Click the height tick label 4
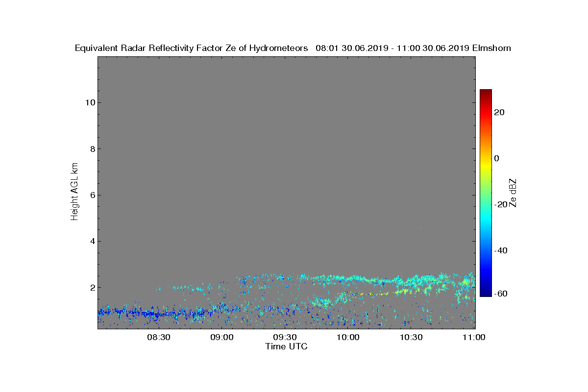Screen dimensions: 588x392 click(x=92, y=241)
